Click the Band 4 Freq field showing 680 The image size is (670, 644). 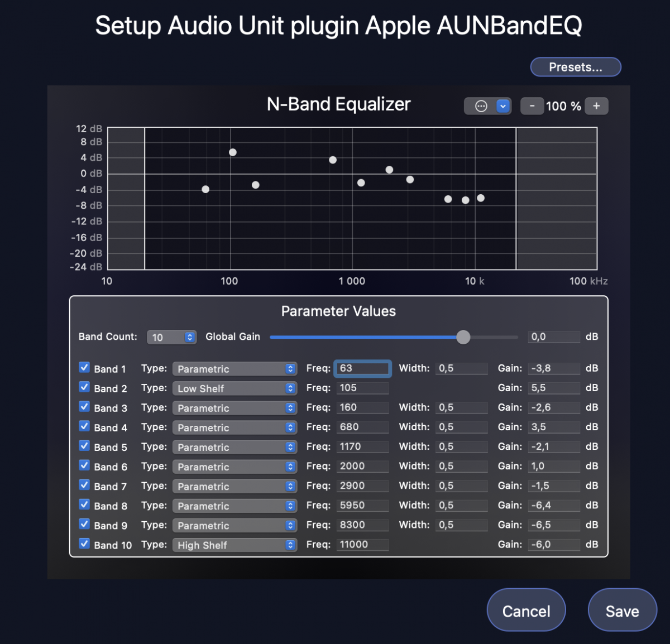click(363, 427)
